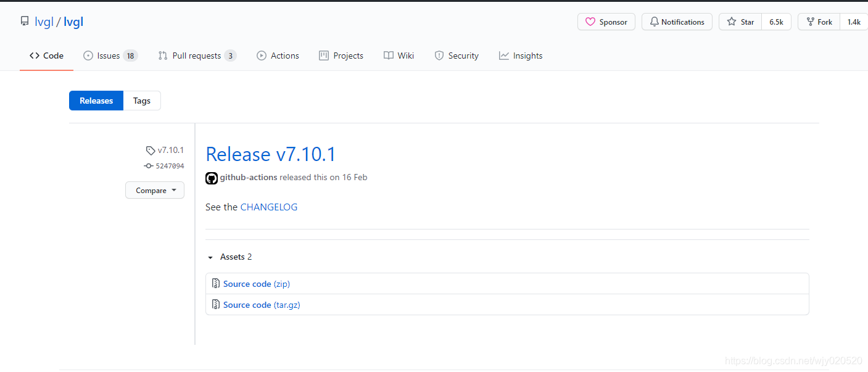Click the heart icon in Sponsor button

(x=590, y=22)
